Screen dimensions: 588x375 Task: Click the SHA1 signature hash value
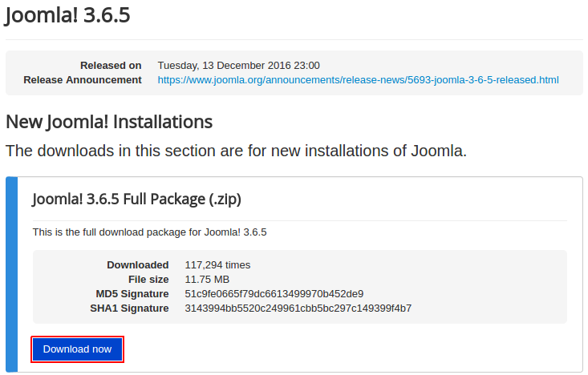pyautogui.click(x=298, y=308)
